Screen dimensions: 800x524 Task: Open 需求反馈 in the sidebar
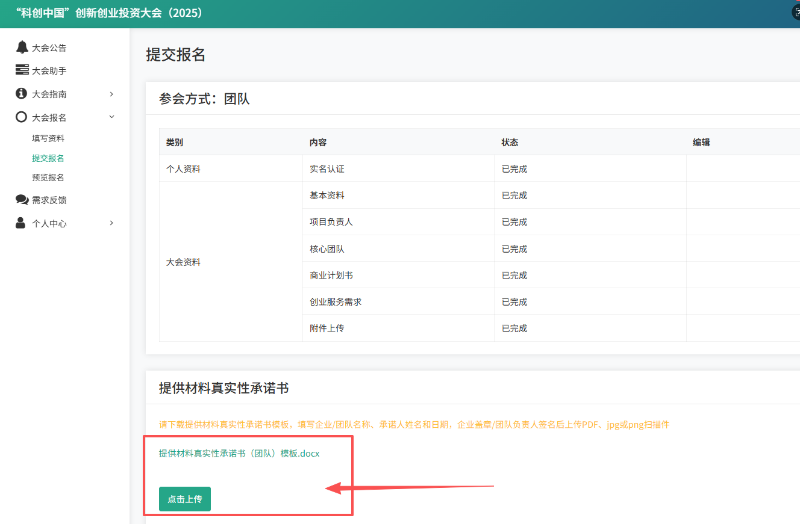[49, 200]
